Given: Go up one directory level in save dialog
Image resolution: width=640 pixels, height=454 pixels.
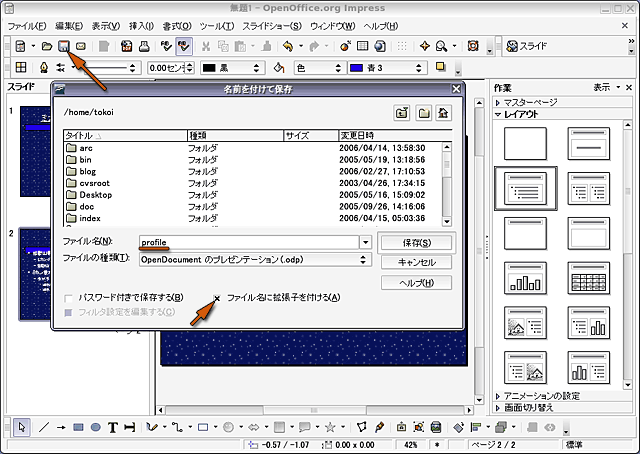Looking at the screenshot, I should coord(402,113).
